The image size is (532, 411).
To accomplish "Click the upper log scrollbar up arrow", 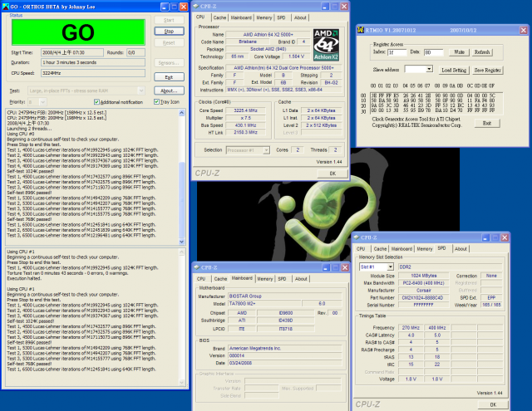I will (181, 113).
